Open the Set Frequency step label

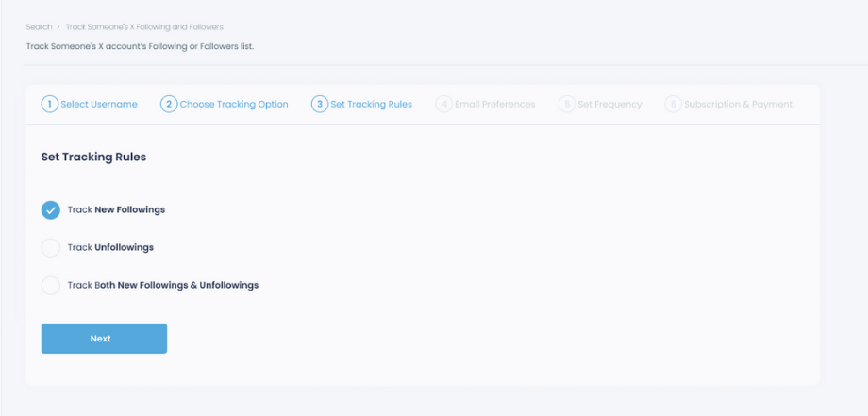coord(610,104)
